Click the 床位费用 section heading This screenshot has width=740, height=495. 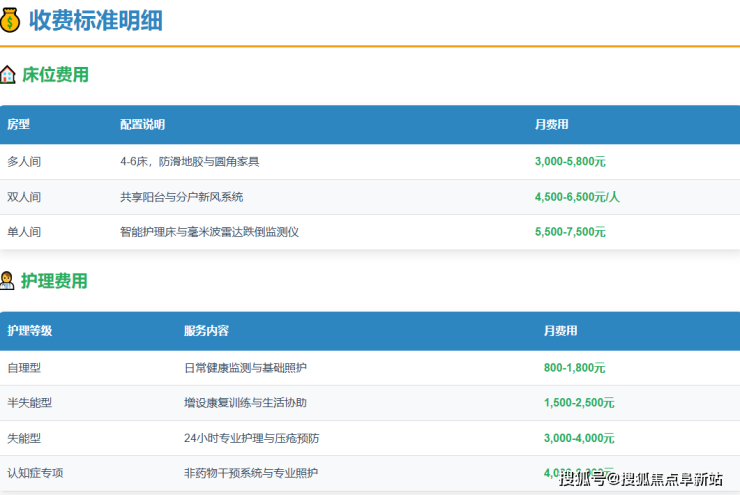pyautogui.click(x=55, y=75)
